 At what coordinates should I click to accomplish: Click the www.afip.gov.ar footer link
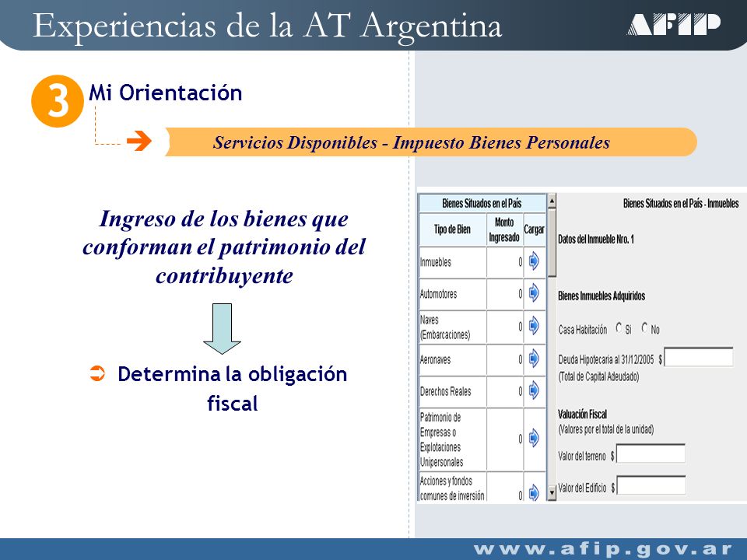602,549
